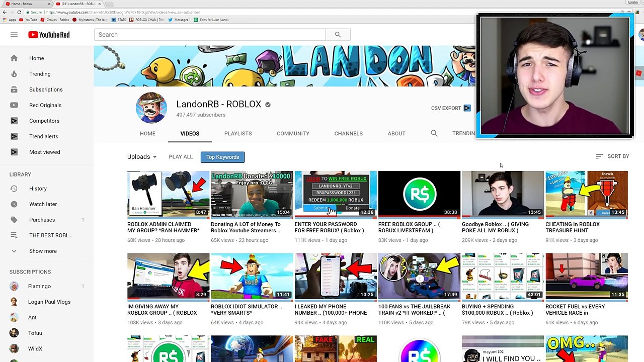Switch to the ABOUT channel tab

pos(396,134)
